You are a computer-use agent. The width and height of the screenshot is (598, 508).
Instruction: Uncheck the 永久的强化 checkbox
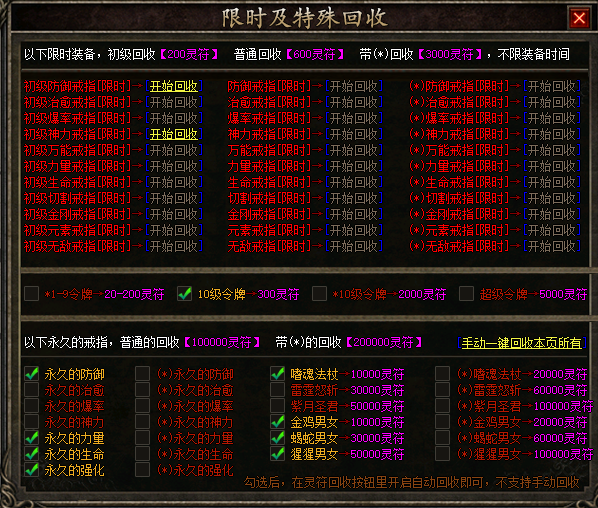[x=32, y=470]
